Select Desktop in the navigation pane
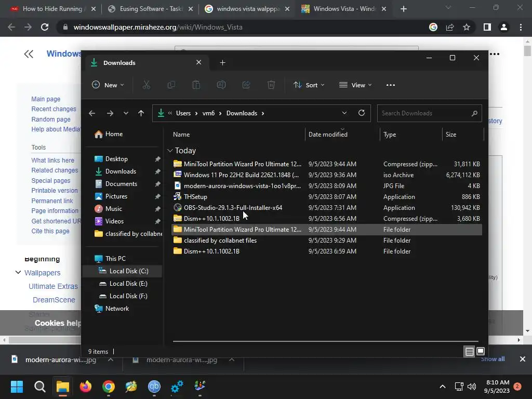 [116, 159]
